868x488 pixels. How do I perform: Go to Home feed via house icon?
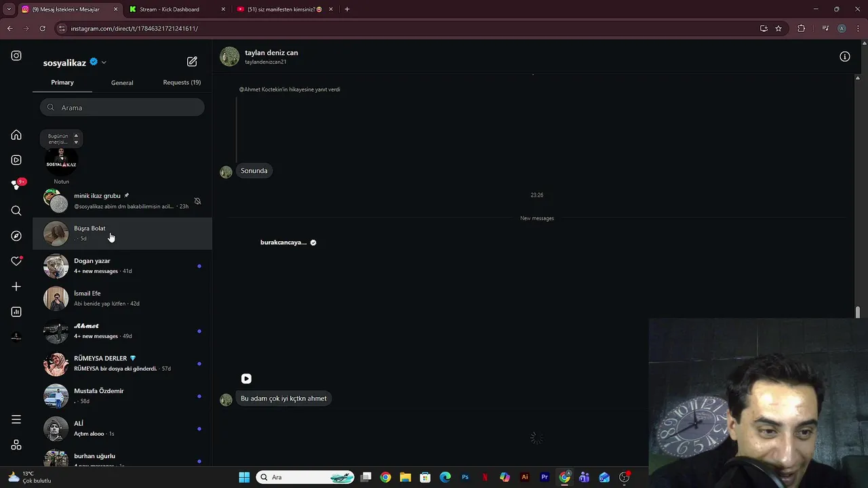(16, 135)
